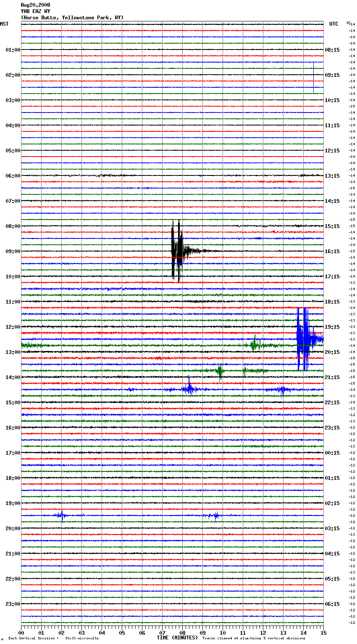
Task: Select the 11:00 MST time label
Action: [13, 302]
